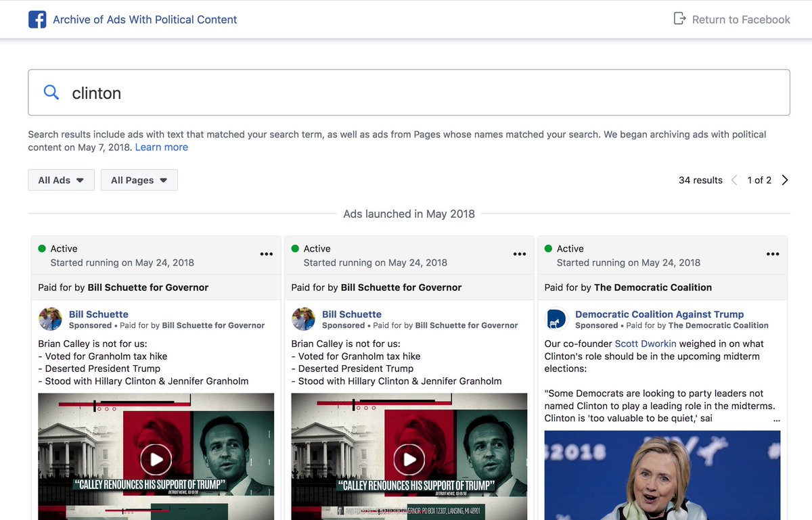Image resolution: width=812 pixels, height=520 pixels.
Task: Click Democratic Coalition Against Trump page avatar
Action: click(x=556, y=319)
